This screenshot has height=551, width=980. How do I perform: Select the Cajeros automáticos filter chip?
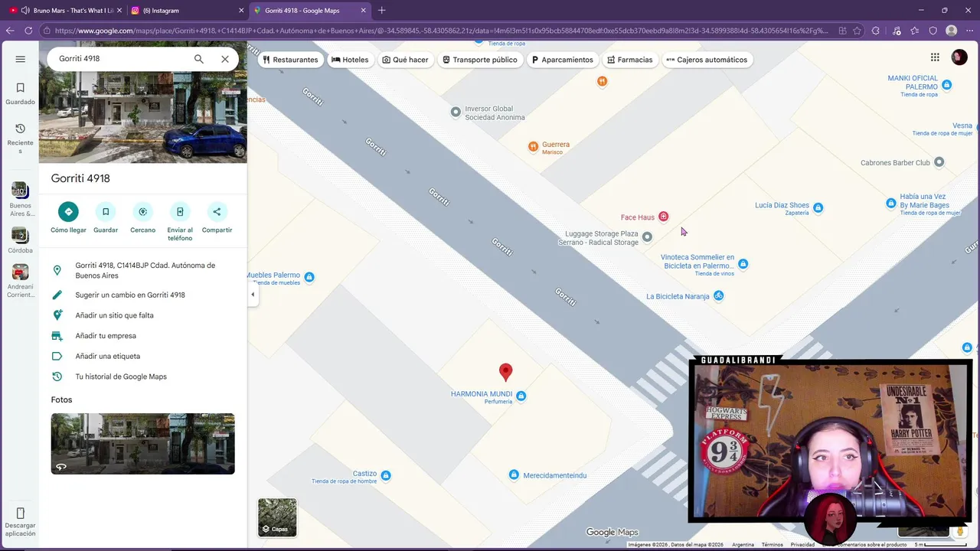tap(707, 60)
